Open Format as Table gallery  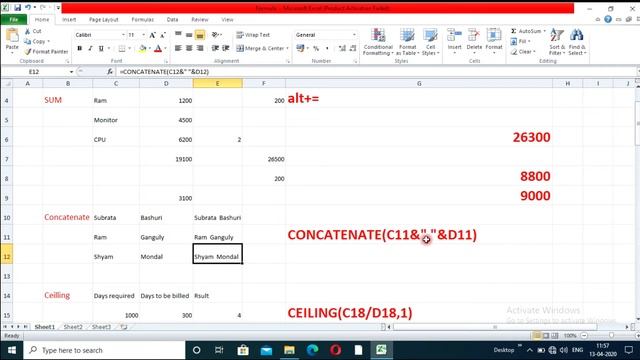tap(407, 42)
